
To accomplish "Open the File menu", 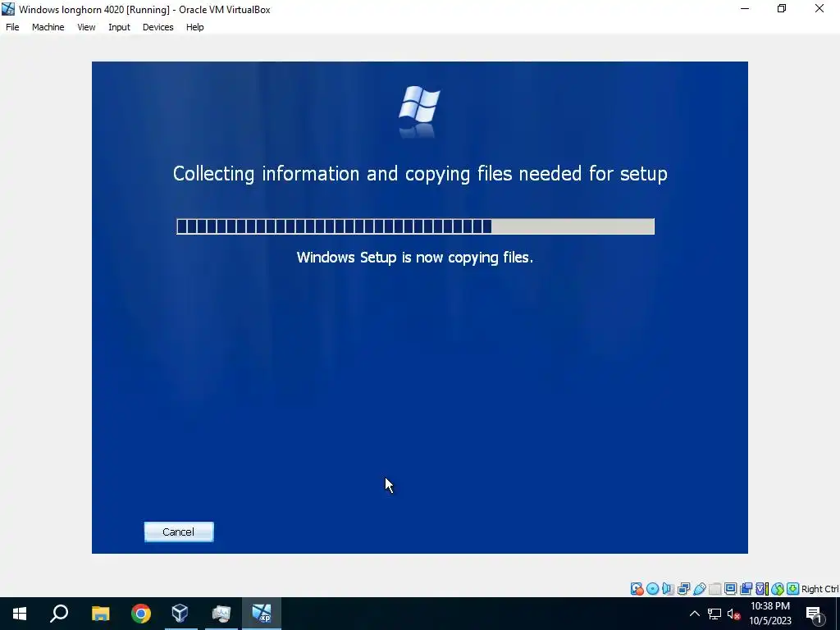I will 12,27.
